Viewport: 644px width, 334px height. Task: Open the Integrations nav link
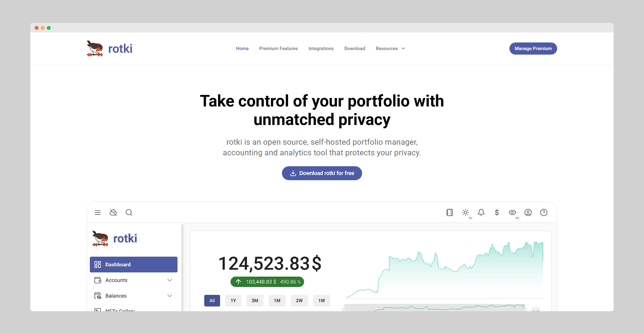click(321, 49)
